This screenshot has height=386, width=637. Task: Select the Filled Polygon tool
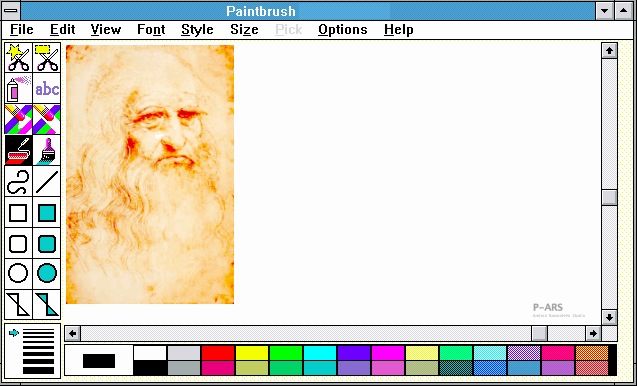tap(47, 304)
